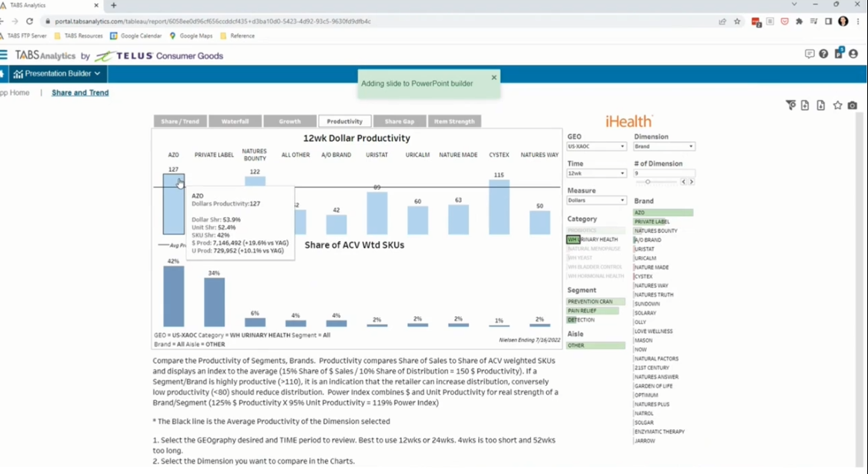Open the Chrome profile avatar
868x474 pixels.
click(x=843, y=21)
